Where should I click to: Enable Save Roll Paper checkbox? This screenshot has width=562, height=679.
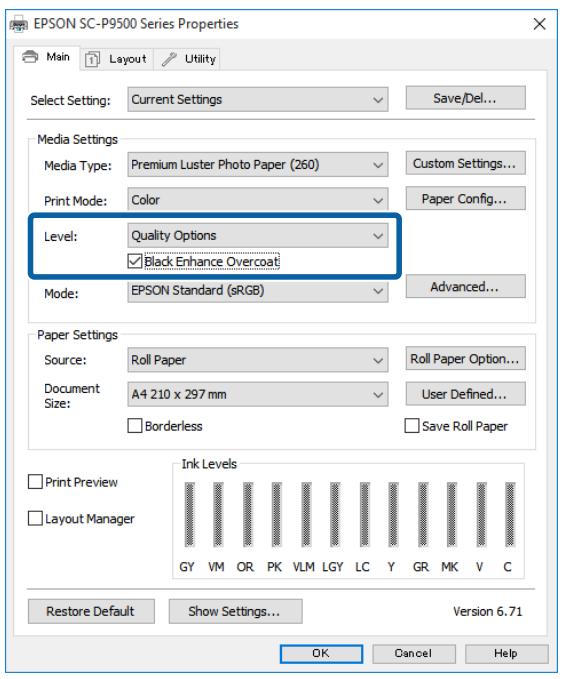click(x=412, y=426)
